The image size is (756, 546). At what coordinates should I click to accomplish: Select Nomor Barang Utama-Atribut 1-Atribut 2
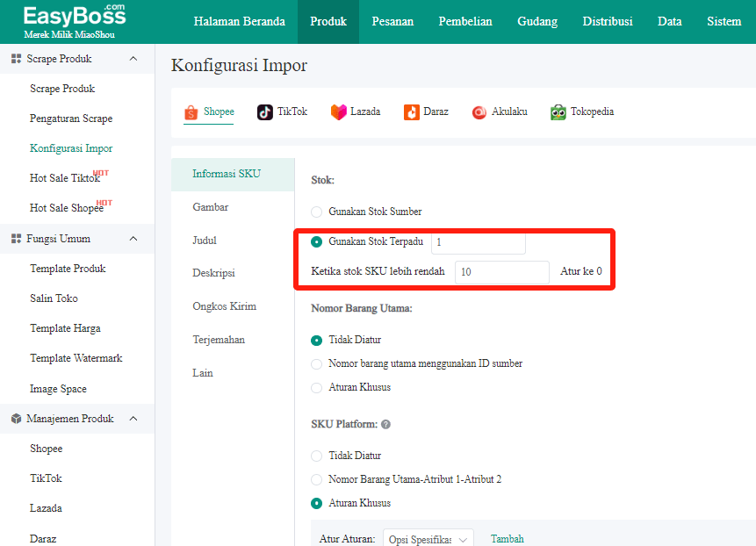tap(316, 479)
